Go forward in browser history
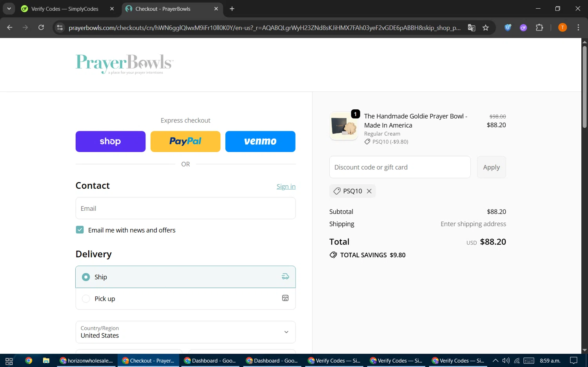588x367 pixels. coord(25,27)
